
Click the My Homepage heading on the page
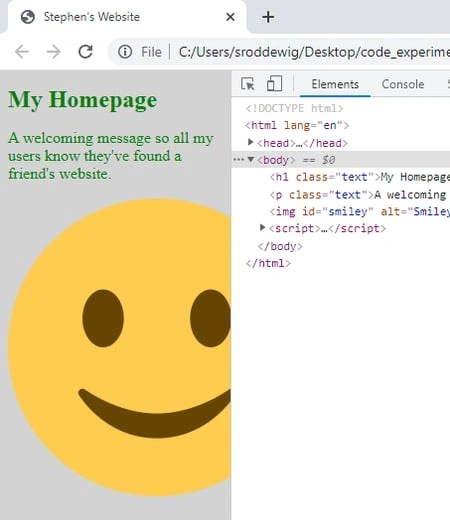82,100
